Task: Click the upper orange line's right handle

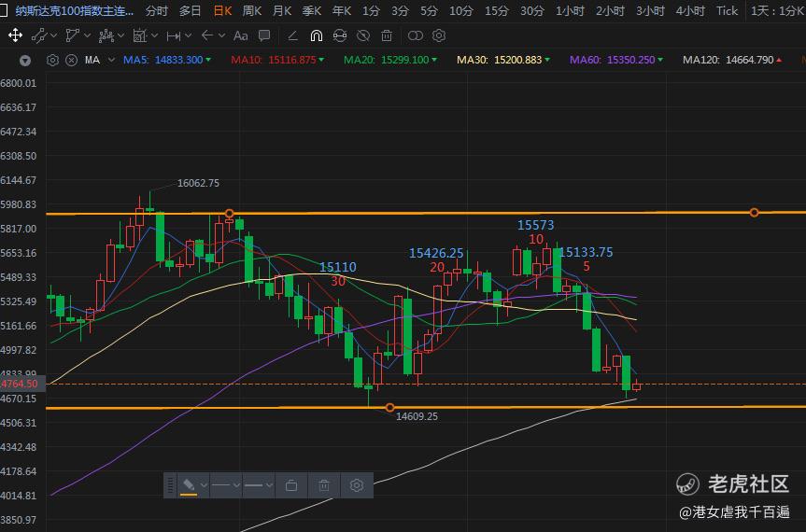Action: tap(754, 212)
